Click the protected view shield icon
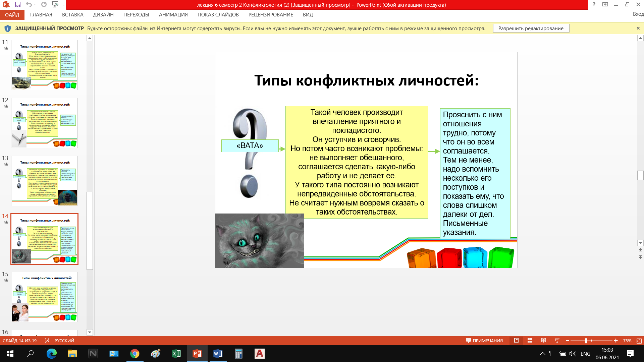Screen dimensions: 644x362 tap(8, 28)
